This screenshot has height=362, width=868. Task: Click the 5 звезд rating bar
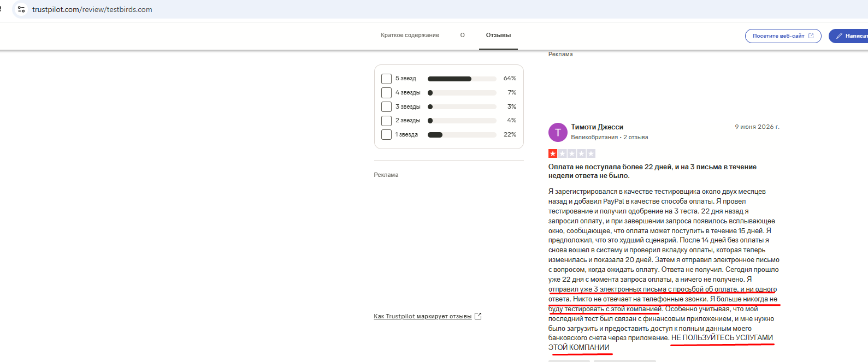point(462,79)
